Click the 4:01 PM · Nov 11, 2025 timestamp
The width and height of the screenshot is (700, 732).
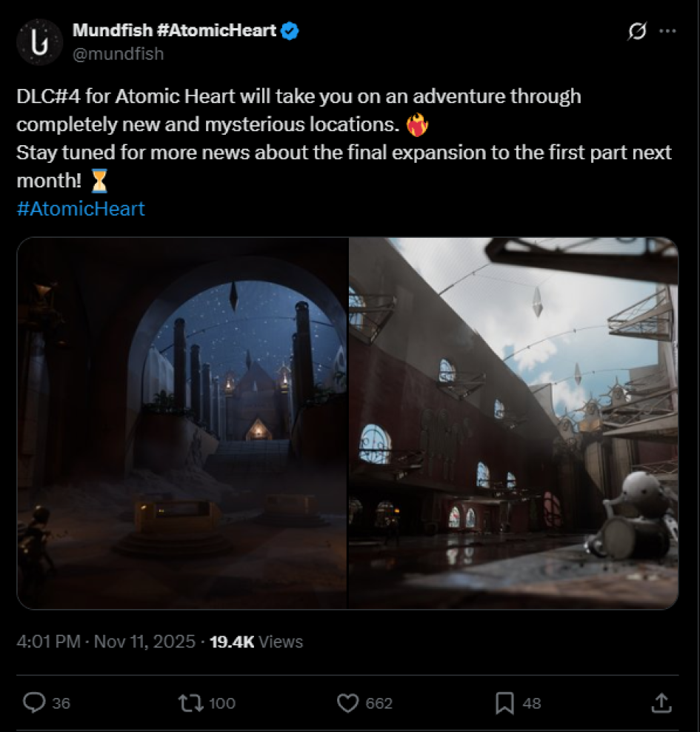click(106, 642)
